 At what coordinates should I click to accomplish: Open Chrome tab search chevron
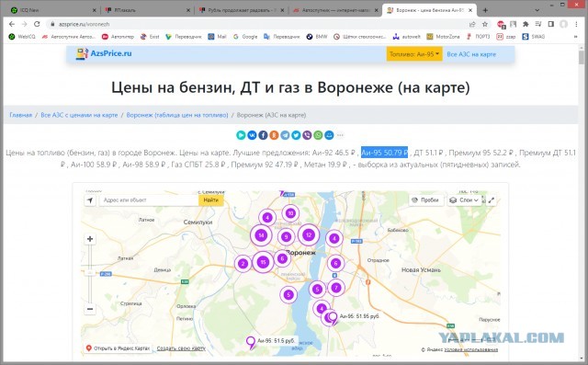537,10
